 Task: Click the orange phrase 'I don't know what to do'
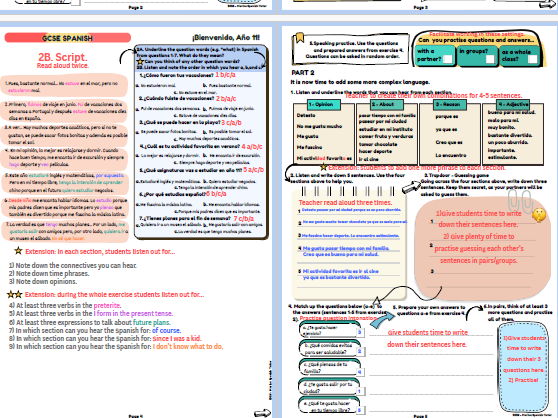[188, 346]
